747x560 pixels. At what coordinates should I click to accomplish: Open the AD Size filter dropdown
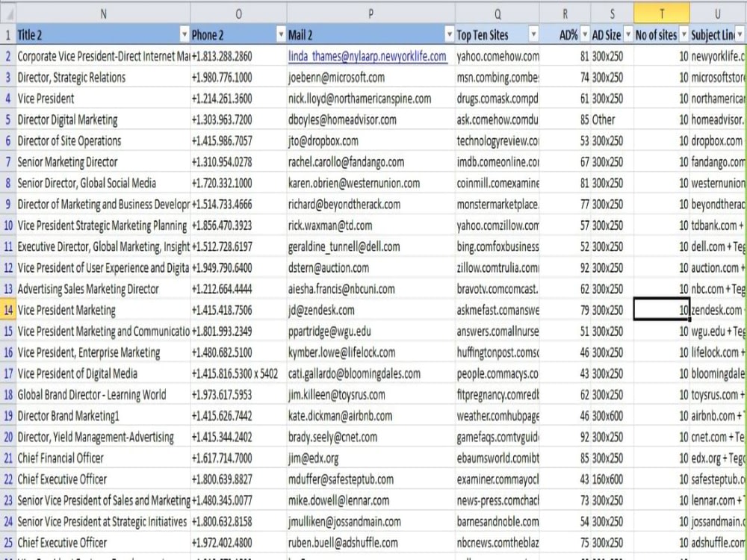[627, 35]
